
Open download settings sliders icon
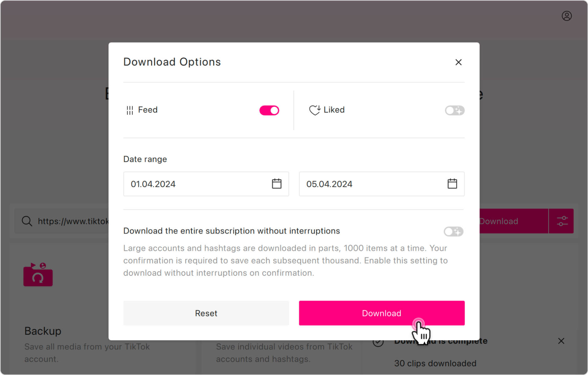tap(562, 221)
